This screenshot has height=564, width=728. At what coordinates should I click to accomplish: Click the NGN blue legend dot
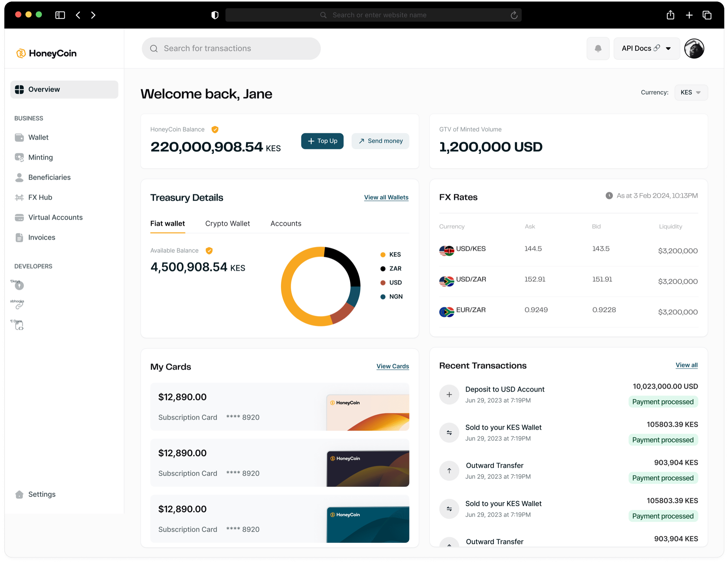[x=383, y=297]
